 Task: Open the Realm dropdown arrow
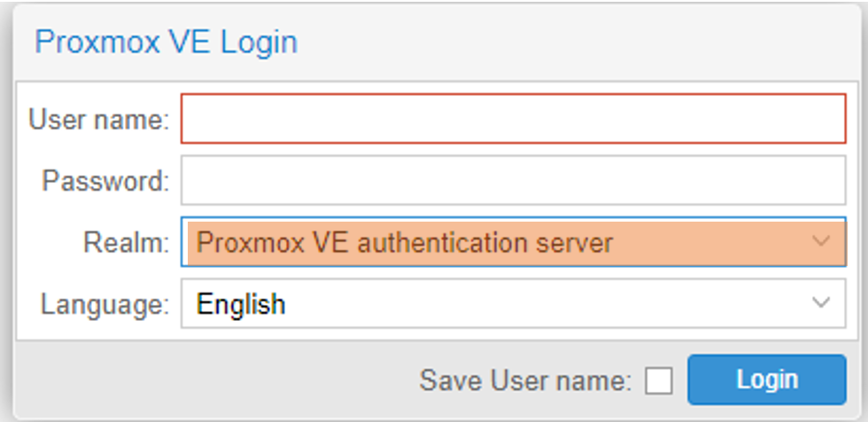coord(821,241)
